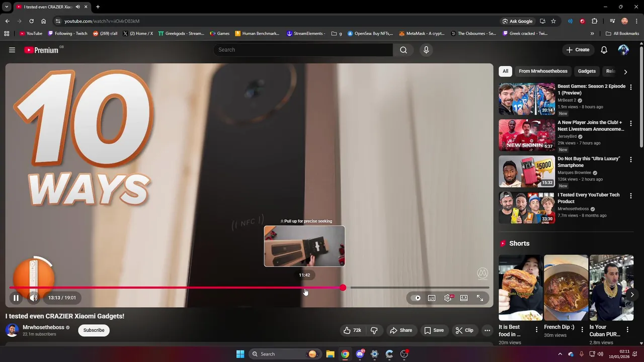Open Mrwhosetheboss channel avatar
This screenshot has height=362, width=644.
coord(12,330)
